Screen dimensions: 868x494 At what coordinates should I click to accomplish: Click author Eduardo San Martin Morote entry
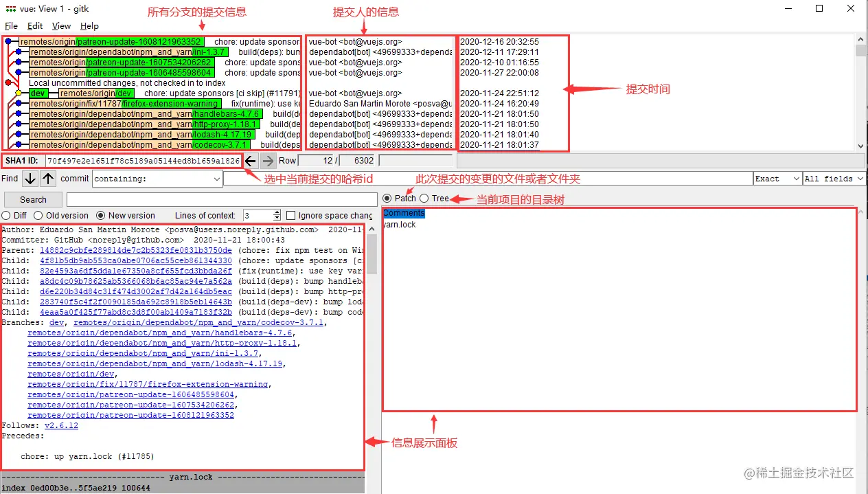point(380,104)
